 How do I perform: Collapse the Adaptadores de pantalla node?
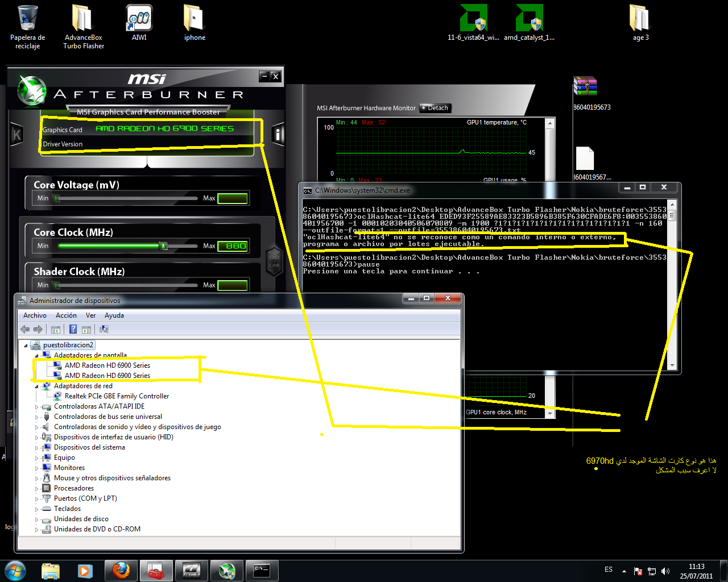(36, 356)
